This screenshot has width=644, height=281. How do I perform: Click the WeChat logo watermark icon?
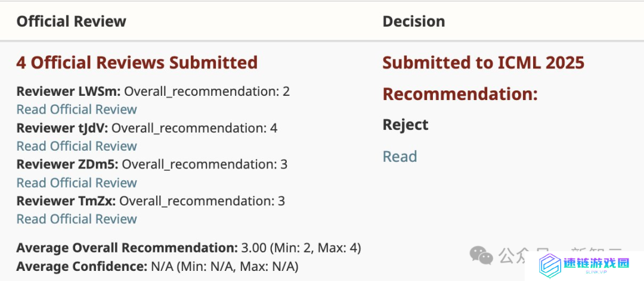(481, 255)
